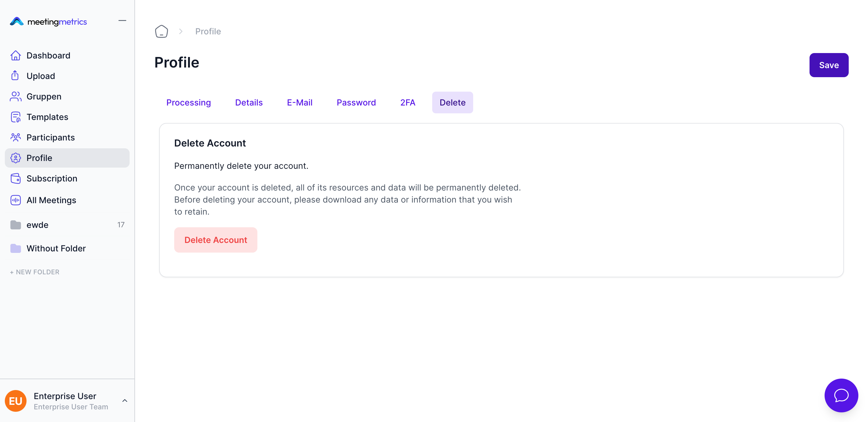This screenshot has height=422, width=868.
Task: Expand the Enterprise User account menu
Action: tap(125, 401)
